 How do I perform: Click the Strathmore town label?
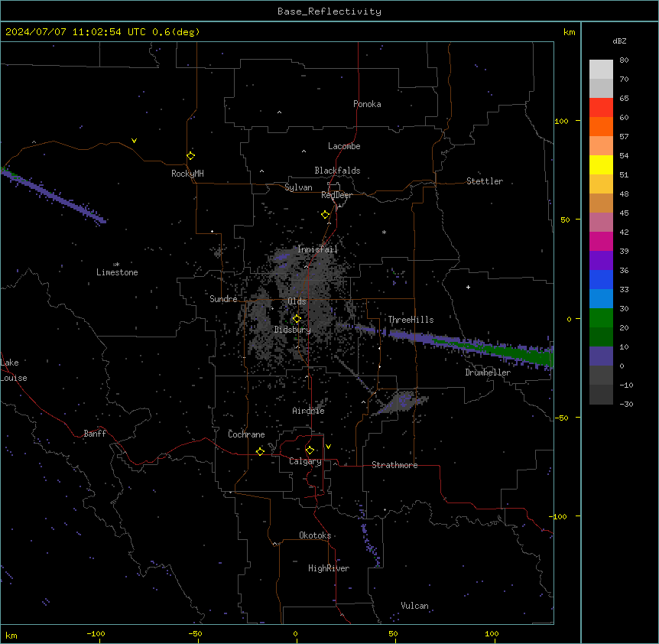coord(394,465)
